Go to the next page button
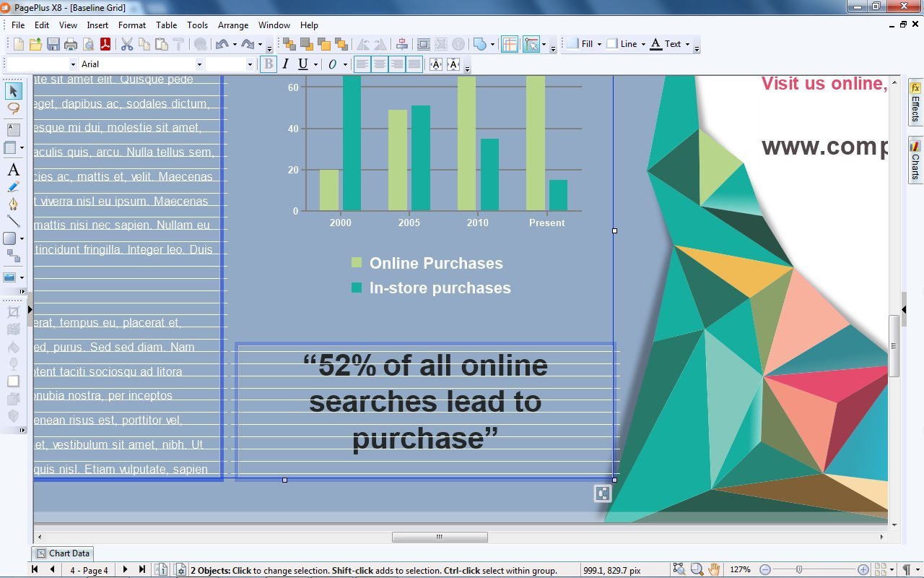 [x=125, y=569]
